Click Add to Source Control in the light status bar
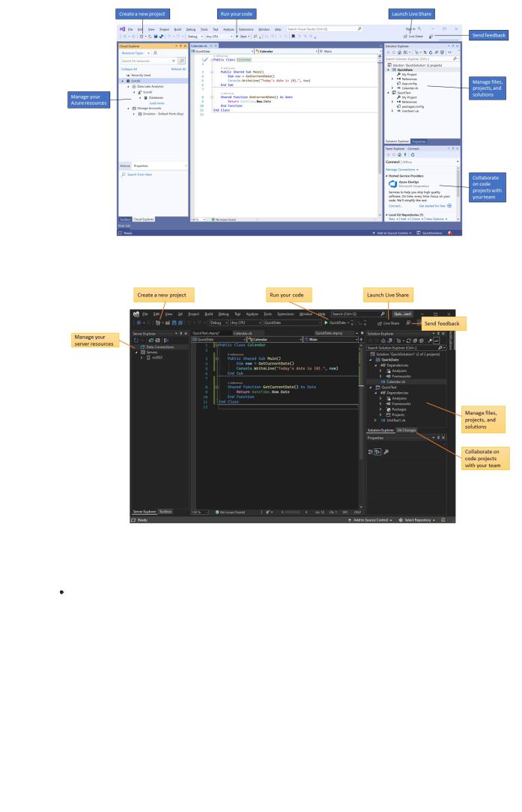This screenshot has width=522, height=812. pos(395,233)
